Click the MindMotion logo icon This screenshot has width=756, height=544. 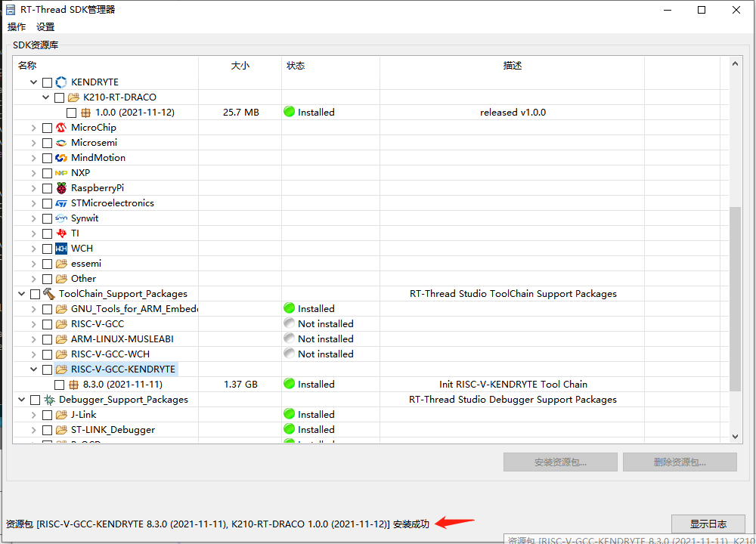point(61,158)
